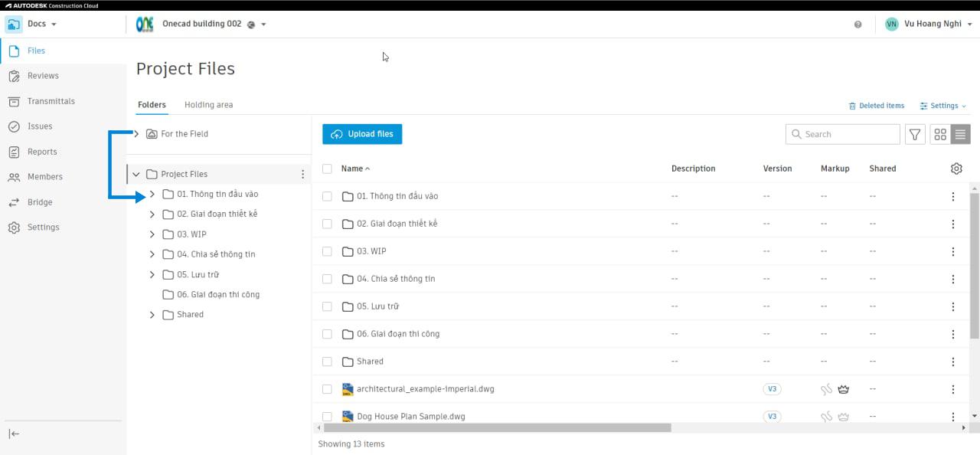This screenshot has width=980, height=455.
Task: Check the box for architectural_example-Imperial.dwg
Action: coord(327,389)
